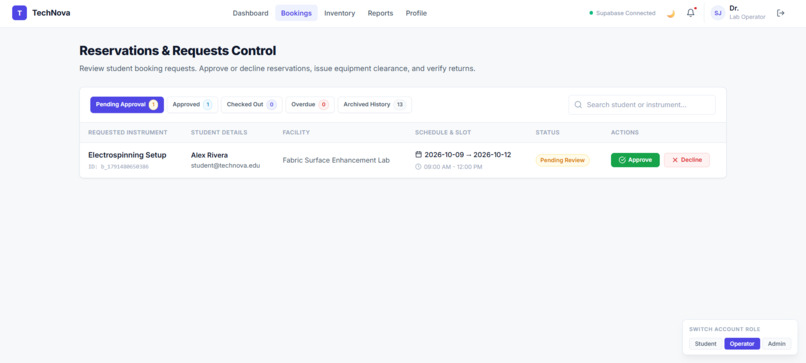Click the 2026-10-09 → 2026-10-12 date range
This screenshot has width=806, height=363.
coord(468,154)
